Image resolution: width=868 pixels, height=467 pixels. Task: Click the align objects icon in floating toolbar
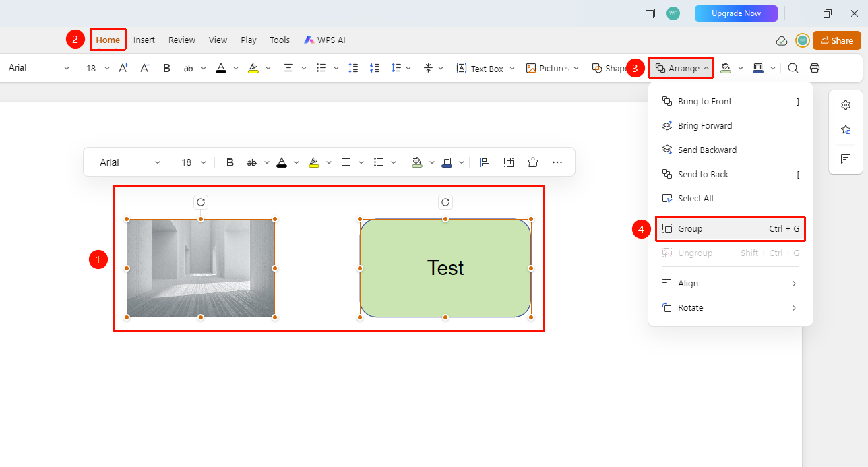485,162
